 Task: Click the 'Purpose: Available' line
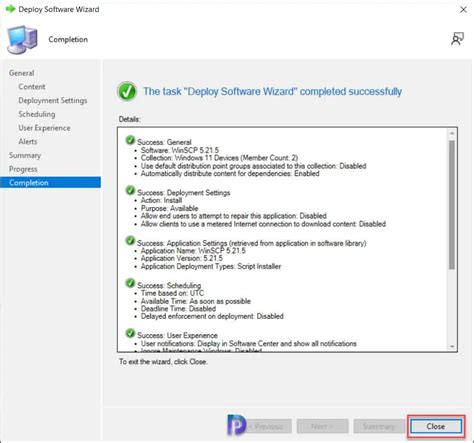click(x=169, y=208)
